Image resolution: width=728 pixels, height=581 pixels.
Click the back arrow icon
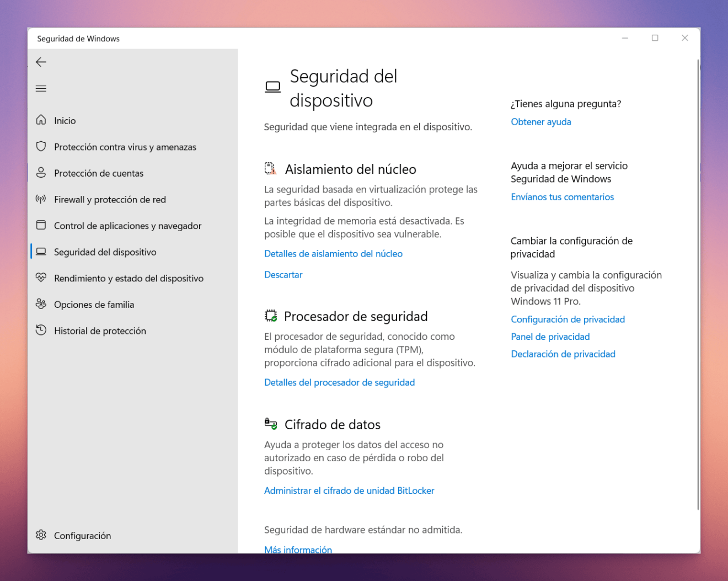pyautogui.click(x=41, y=62)
